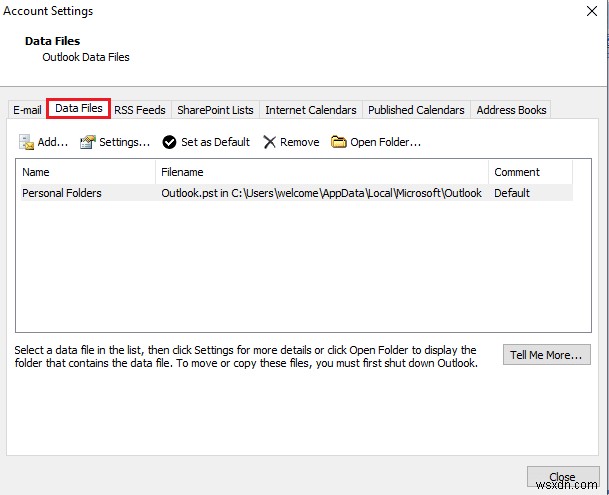
Task: Click the Outlook.pst filename path cell
Action: 321,193
